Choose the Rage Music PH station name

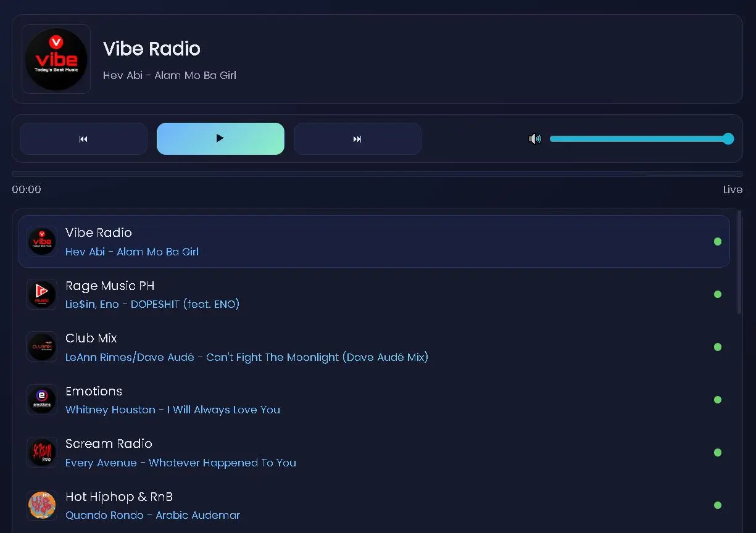click(110, 286)
